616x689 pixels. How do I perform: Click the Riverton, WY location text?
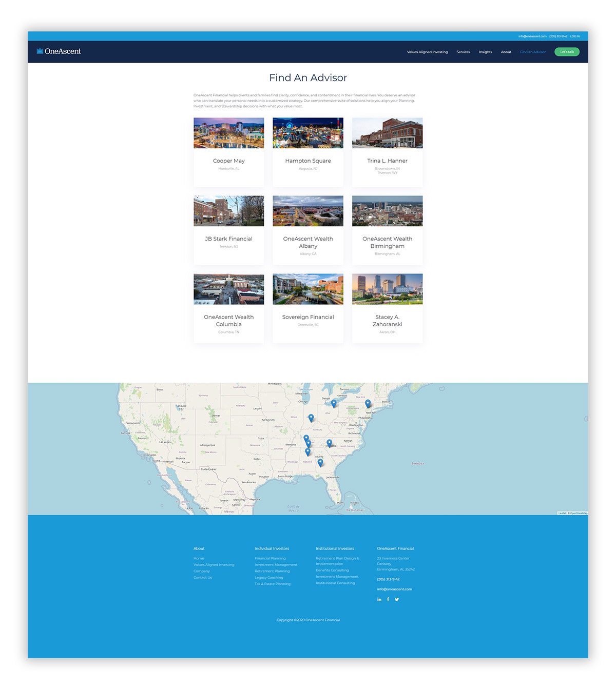pos(388,173)
